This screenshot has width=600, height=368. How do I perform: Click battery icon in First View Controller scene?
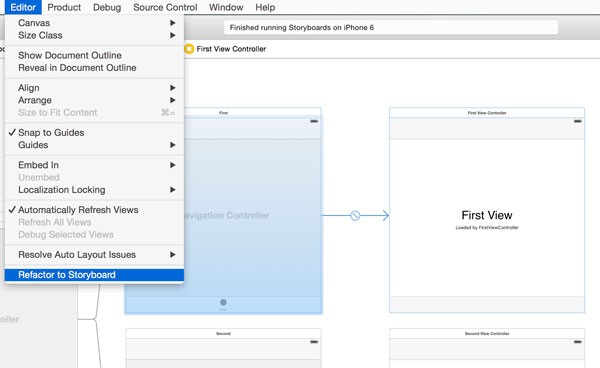point(577,121)
